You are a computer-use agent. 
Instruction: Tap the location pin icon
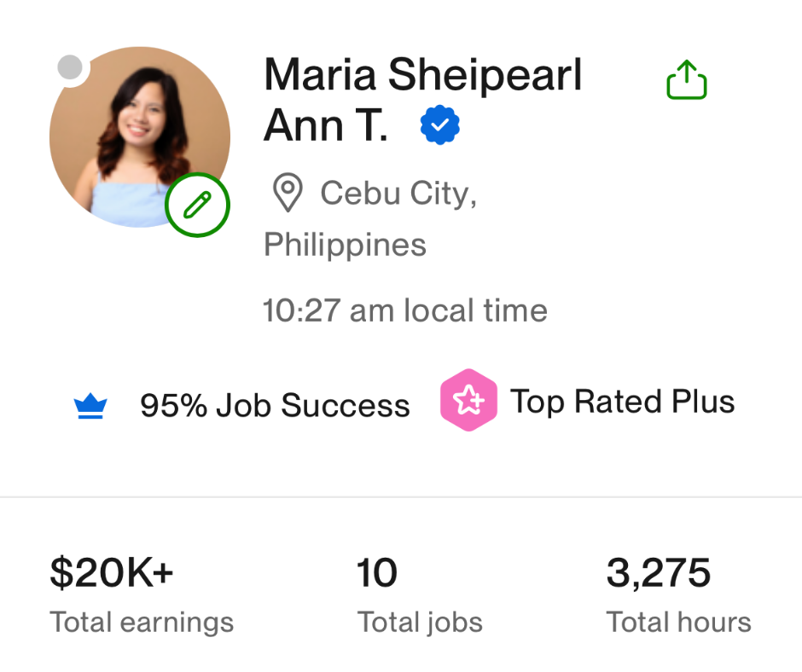coord(288,194)
